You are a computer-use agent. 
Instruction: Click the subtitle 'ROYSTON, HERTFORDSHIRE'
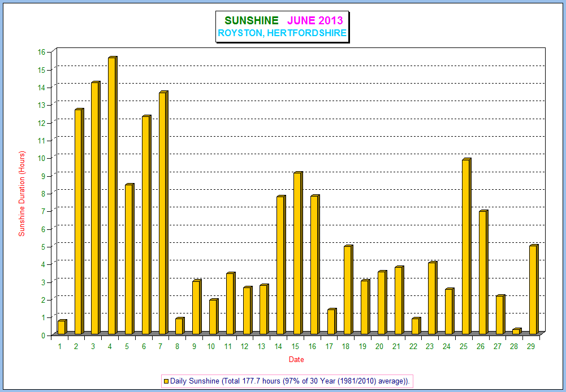(x=282, y=33)
